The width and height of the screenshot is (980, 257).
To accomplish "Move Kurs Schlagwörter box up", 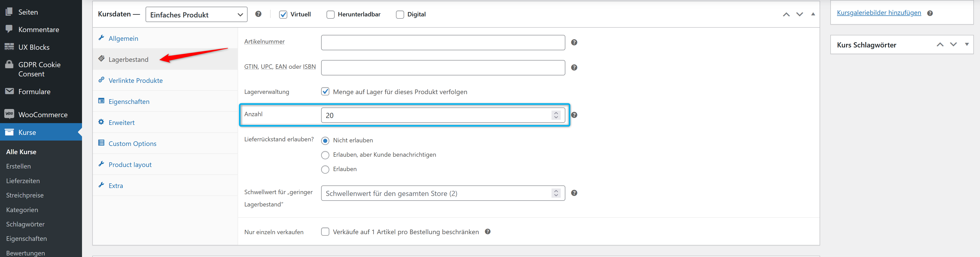I will tap(940, 45).
